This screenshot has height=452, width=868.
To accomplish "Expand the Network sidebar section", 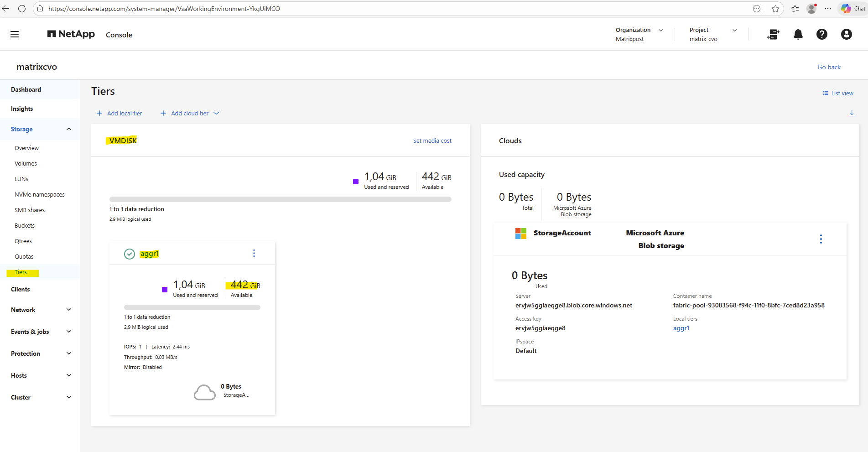I will [68, 310].
